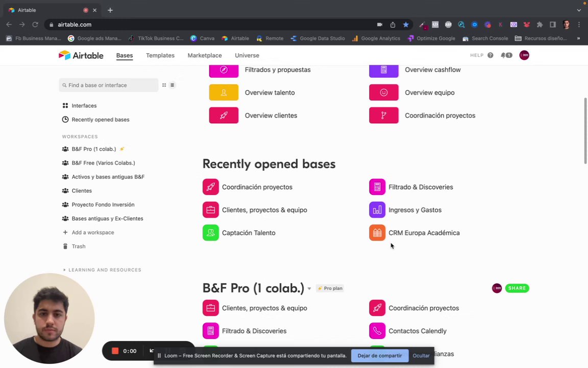Open a new browser tab
The width and height of the screenshot is (588, 368).
tap(110, 10)
